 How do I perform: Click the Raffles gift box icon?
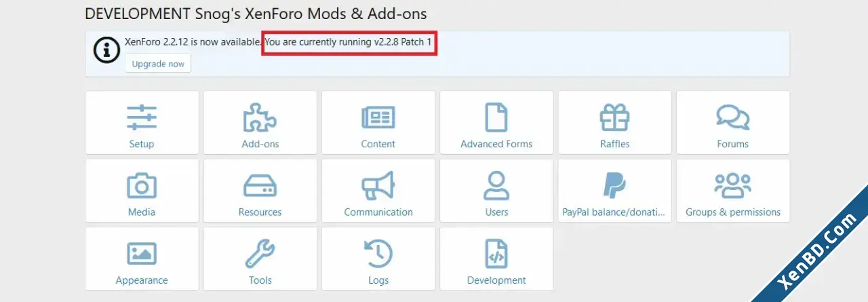(x=614, y=117)
